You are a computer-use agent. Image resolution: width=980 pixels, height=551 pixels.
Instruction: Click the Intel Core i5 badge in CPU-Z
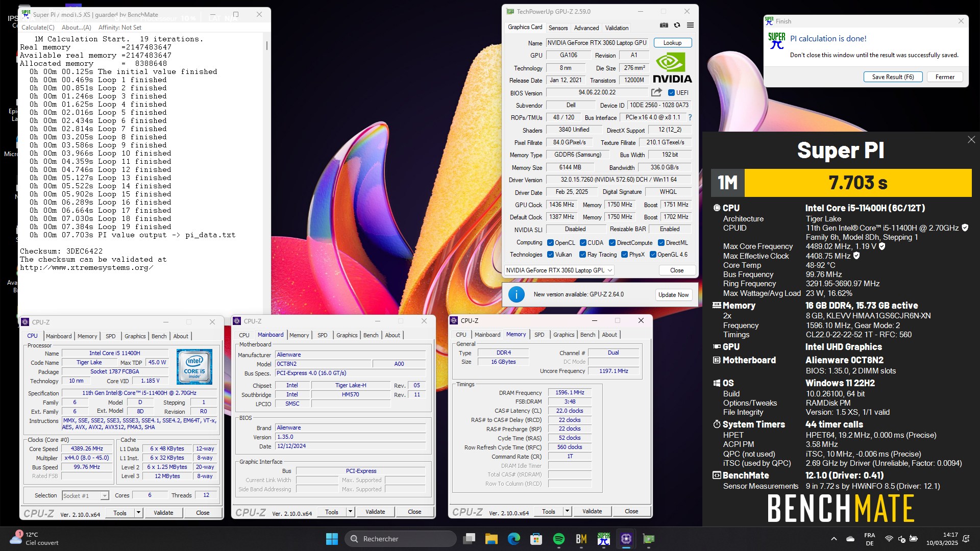[x=194, y=366]
